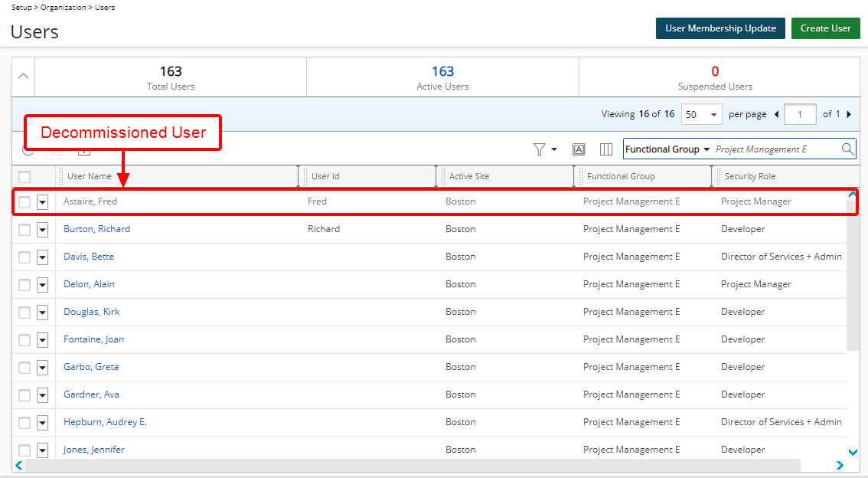Viewport: 868px width, 478px height.
Task: Open the Hepburn, Audrey E. user link
Action: pos(105,422)
